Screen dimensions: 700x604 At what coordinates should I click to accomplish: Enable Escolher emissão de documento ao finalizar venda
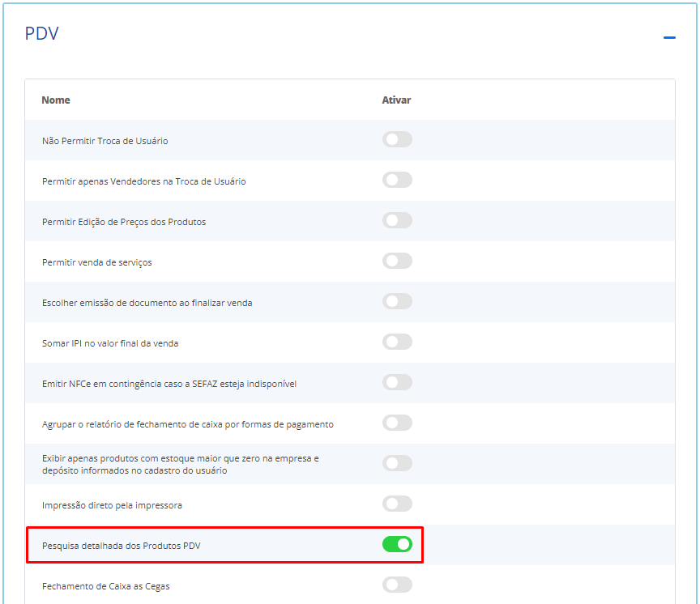(397, 301)
